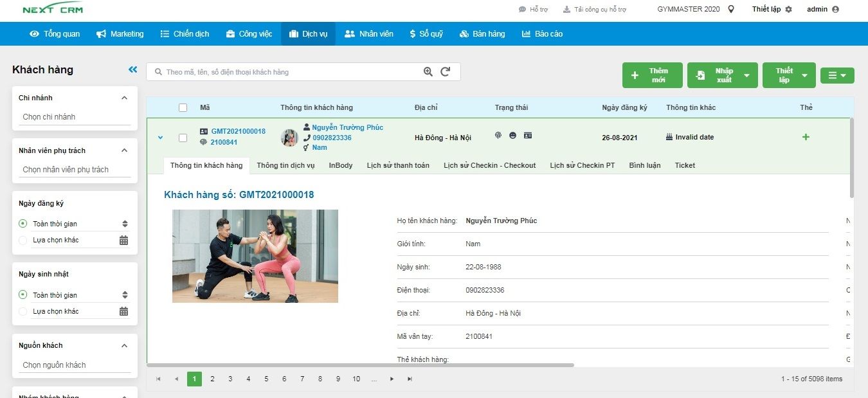Image resolution: width=868 pixels, height=398 pixels.
Task: Check the select-all checkbox in the table header
Action: pyautogui.click(x=183, y=107)
